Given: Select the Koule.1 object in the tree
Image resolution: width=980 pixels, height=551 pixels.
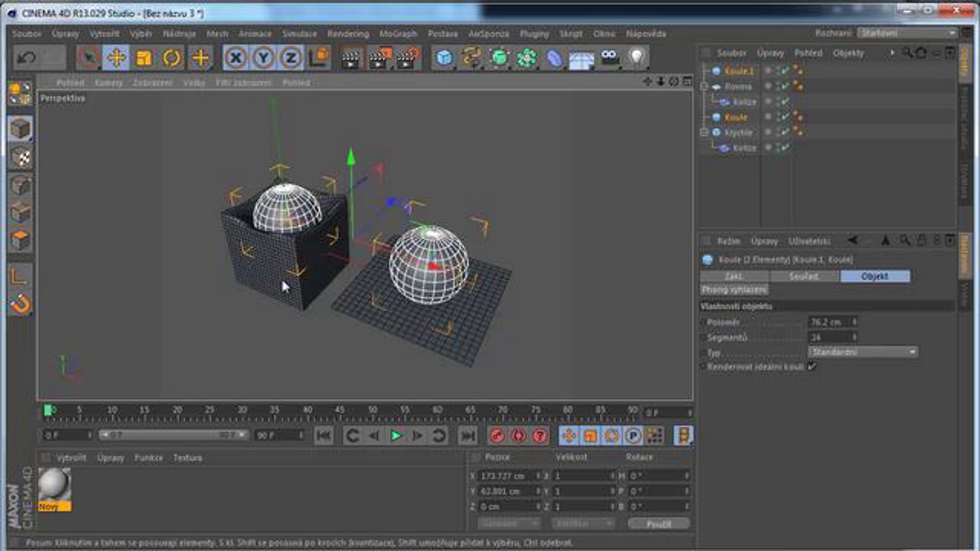Looking at the screenshot, I should click(739, 71).
